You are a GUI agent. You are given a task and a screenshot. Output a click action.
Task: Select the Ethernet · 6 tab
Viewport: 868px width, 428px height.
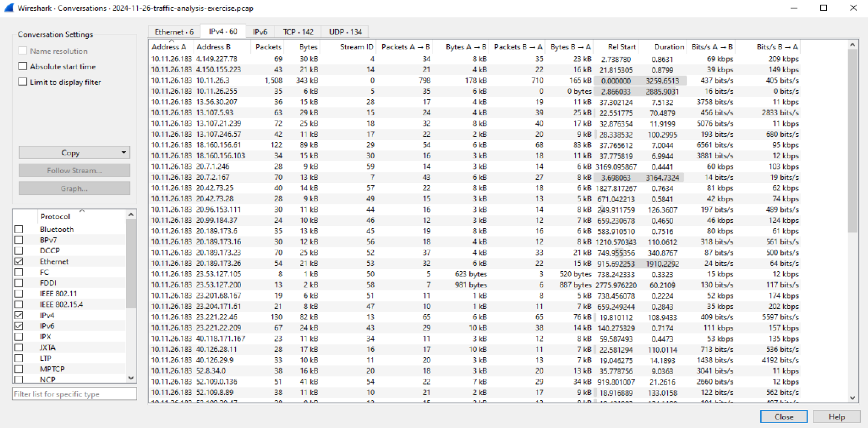coord(174,32)
